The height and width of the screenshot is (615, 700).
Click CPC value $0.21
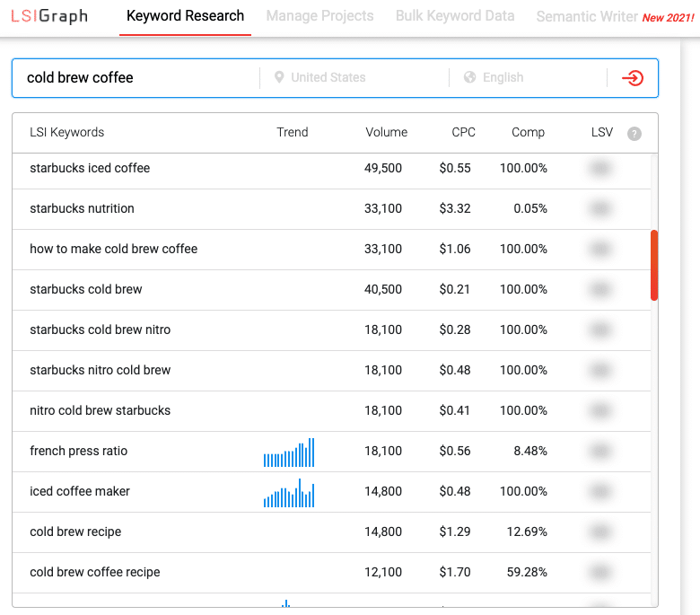click(454, 289)
